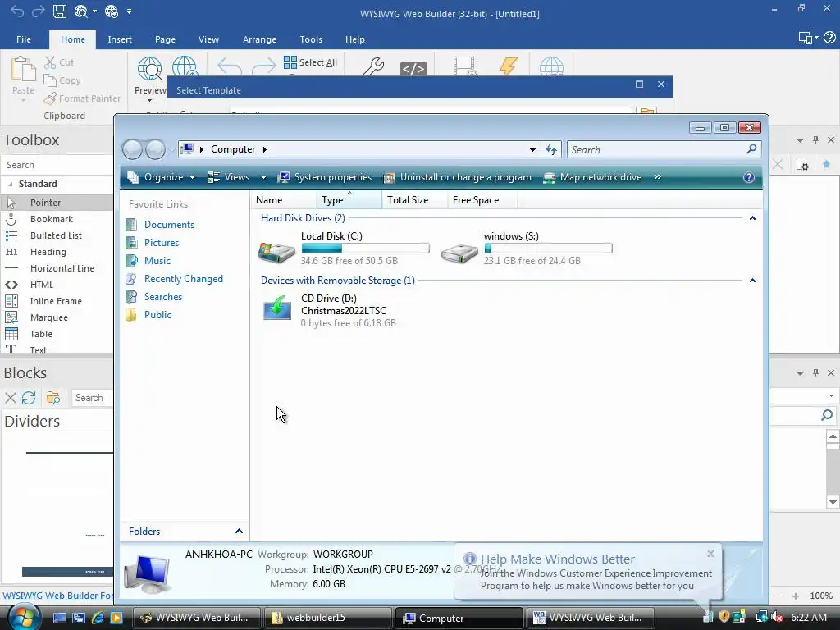Click System properties in Explorer toolbar

click(325, 177)
